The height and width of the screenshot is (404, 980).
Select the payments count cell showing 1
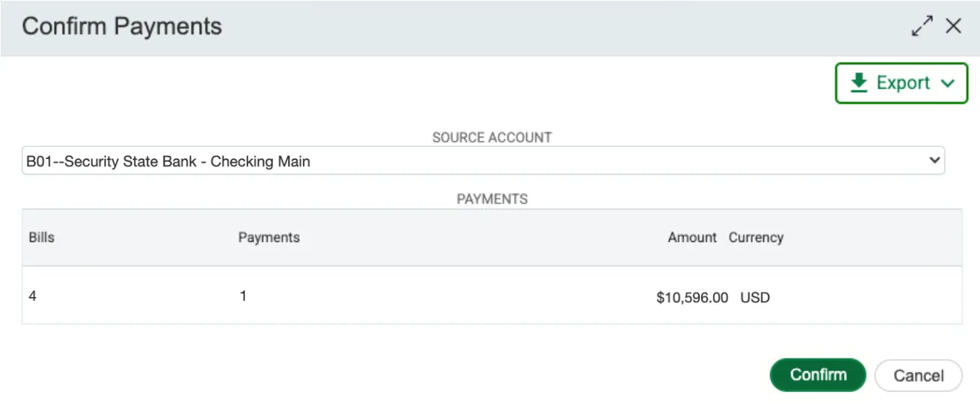243,296
